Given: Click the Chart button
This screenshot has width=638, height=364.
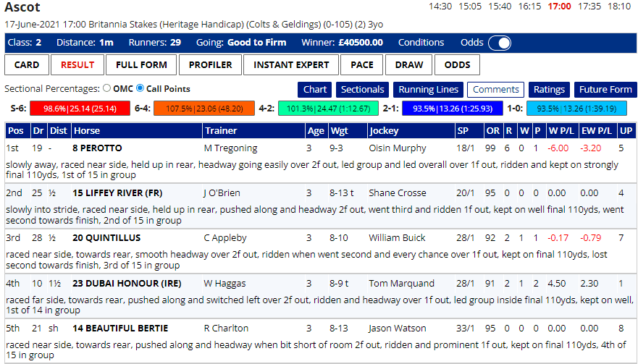Looking at the screenshot, I should click(x=315, y=90).
